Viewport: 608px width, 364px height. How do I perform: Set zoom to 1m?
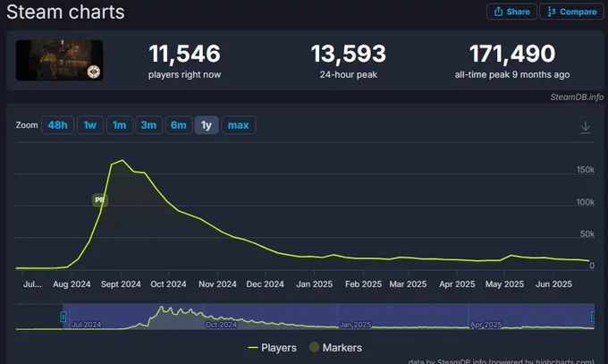120,125
